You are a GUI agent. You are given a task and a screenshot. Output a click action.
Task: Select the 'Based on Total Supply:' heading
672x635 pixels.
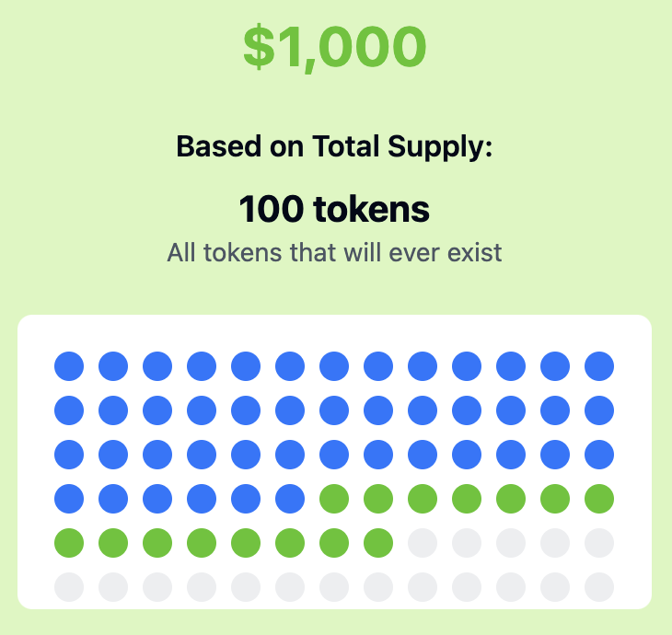pyautogui.click(x=334, y=147)
